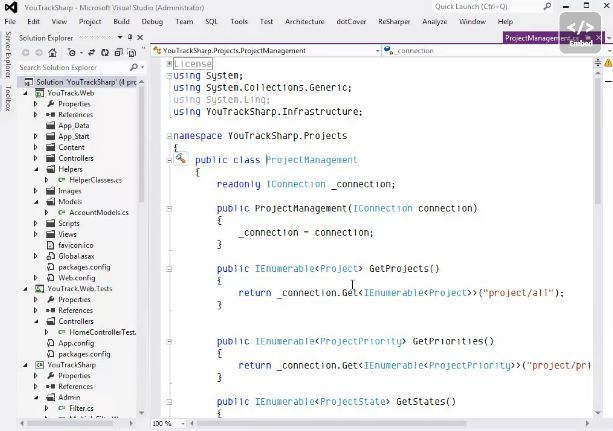Open the YouTrackSharp.Projects.ProjectManagement type dropdown
This screenshot has height=431, width=613.
[377, 51]
